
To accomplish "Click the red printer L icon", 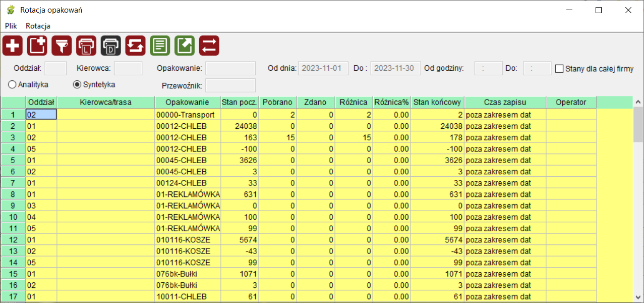I will pos(86,46).
